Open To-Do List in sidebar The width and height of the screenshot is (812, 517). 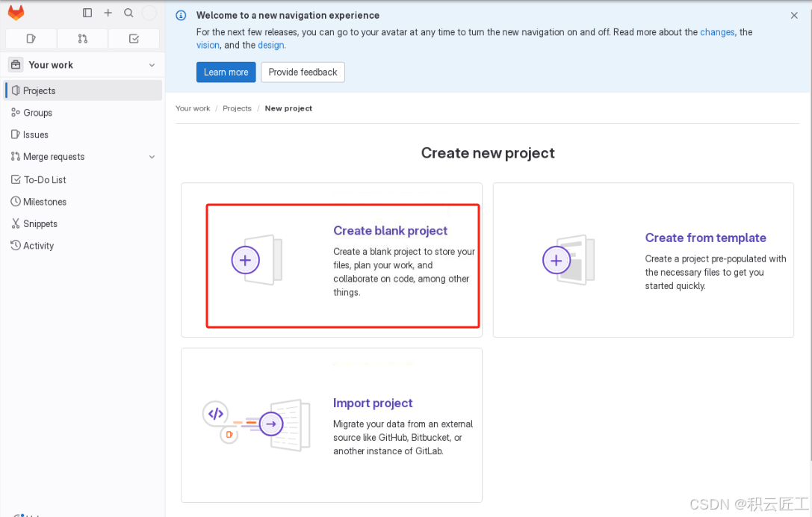click(84, 180)
